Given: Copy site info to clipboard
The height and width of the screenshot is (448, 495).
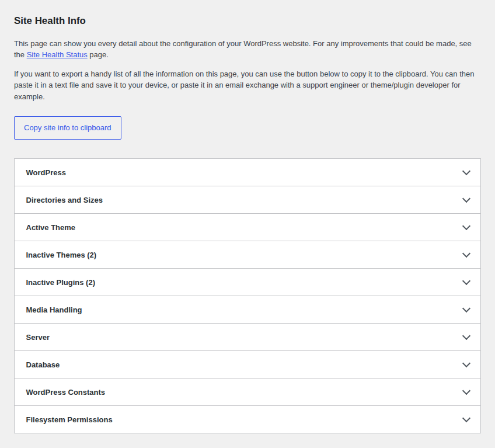Looking at the screenshot, I should click(68, 128).
